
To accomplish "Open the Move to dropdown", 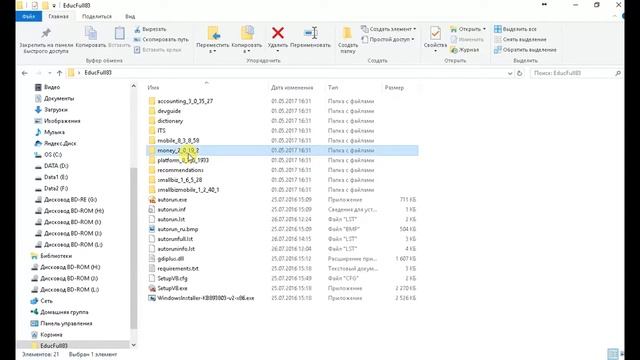I will point(213,51).
